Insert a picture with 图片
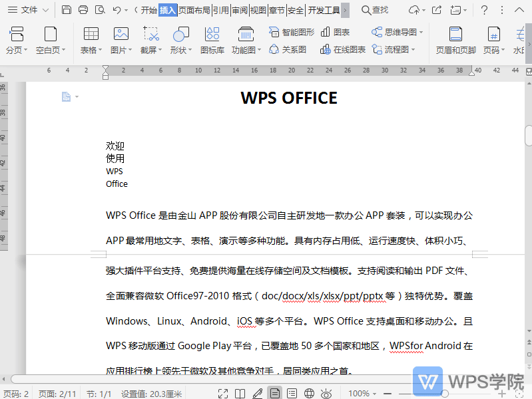The image size is (532, 399). click(121, 41)
